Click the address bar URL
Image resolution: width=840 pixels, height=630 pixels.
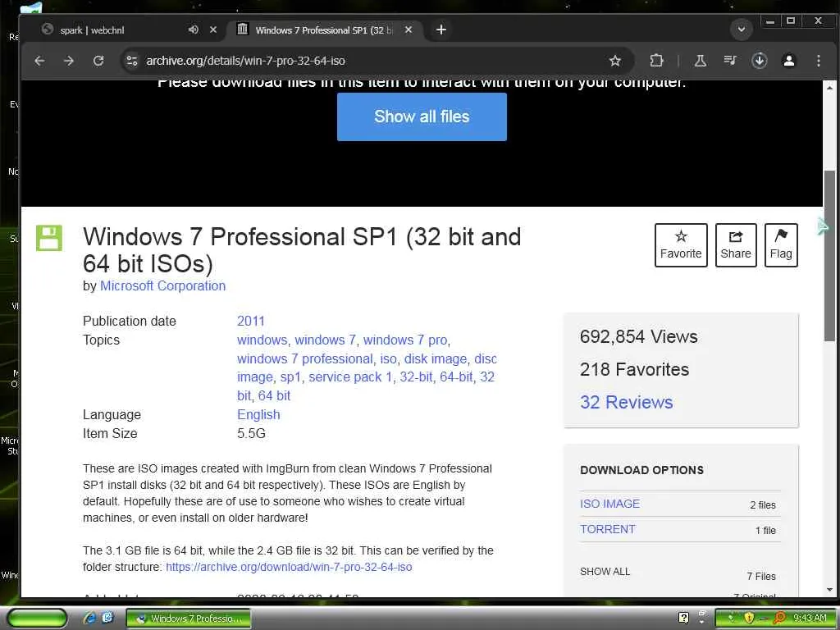245,61
